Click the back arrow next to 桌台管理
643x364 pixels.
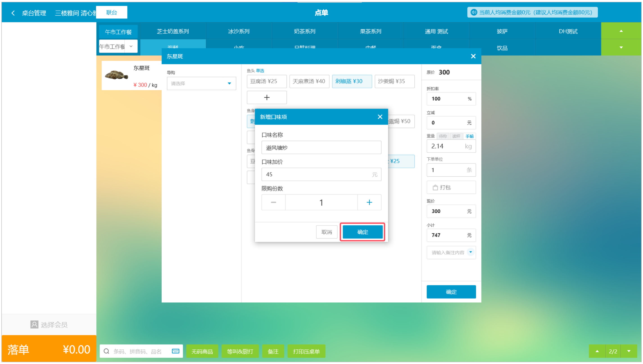click(x=13, y=13)
